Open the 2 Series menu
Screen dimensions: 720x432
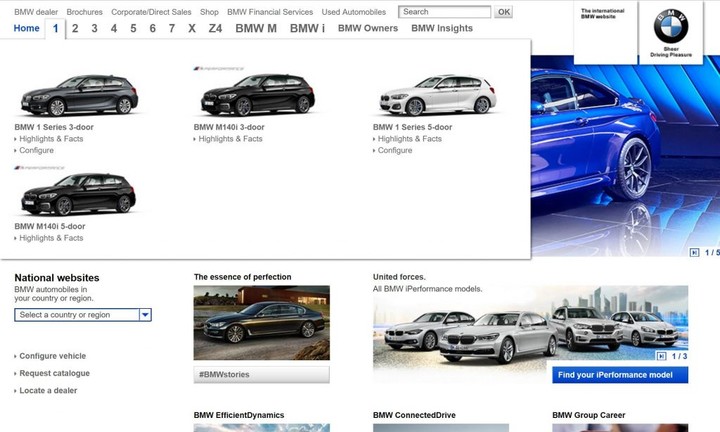click(75, 28)
